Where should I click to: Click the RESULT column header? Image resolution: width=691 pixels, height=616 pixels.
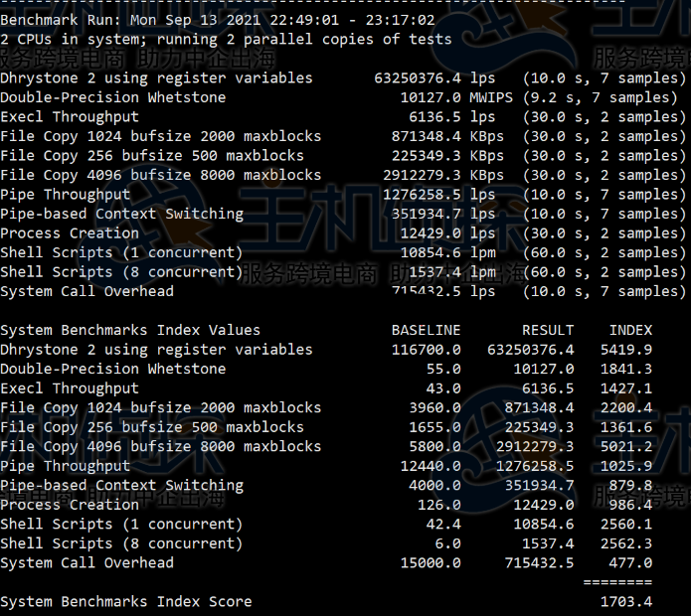548,330
